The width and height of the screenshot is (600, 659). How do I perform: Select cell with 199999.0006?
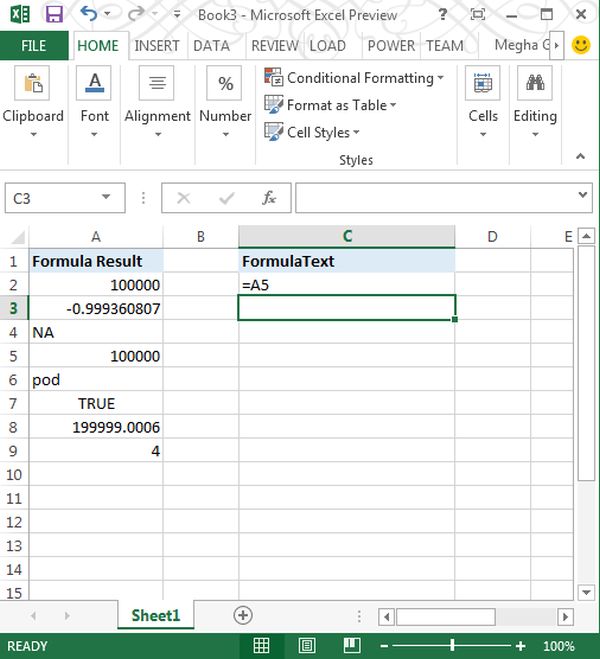click(96, 427)
